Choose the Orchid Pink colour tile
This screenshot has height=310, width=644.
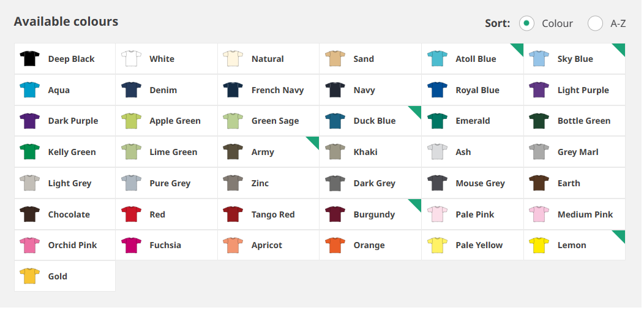tap(65, 245)
